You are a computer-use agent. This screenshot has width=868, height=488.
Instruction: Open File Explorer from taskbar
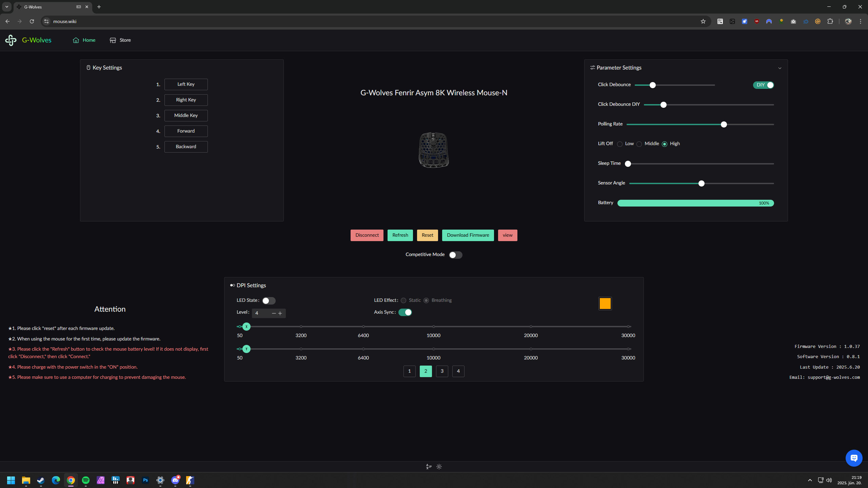tap(26, 480)
